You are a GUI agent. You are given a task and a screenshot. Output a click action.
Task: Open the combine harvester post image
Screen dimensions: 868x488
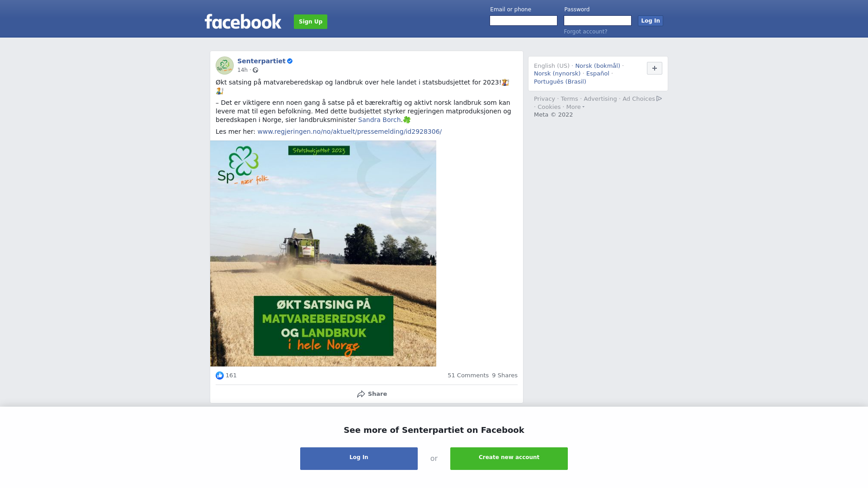tap(323, 253)
